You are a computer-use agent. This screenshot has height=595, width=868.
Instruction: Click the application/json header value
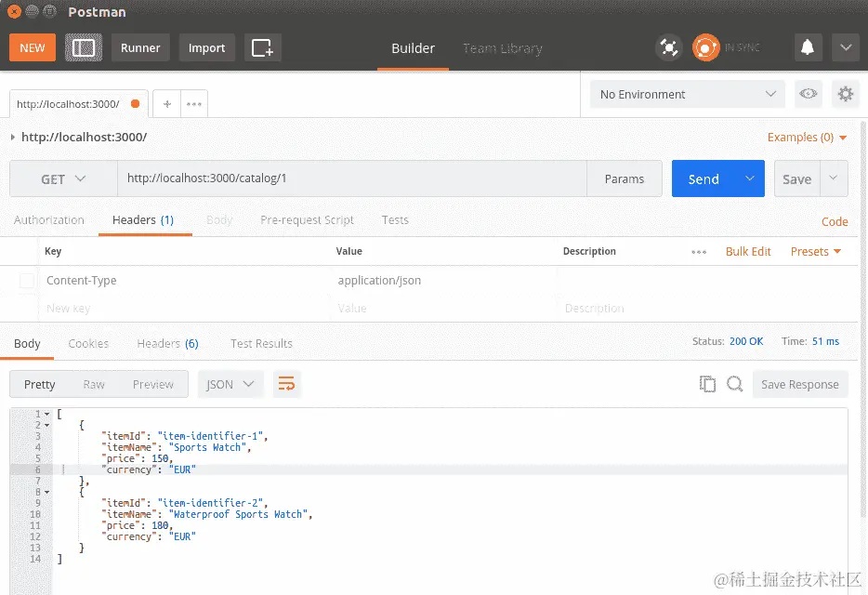click(x=379, y=281)
